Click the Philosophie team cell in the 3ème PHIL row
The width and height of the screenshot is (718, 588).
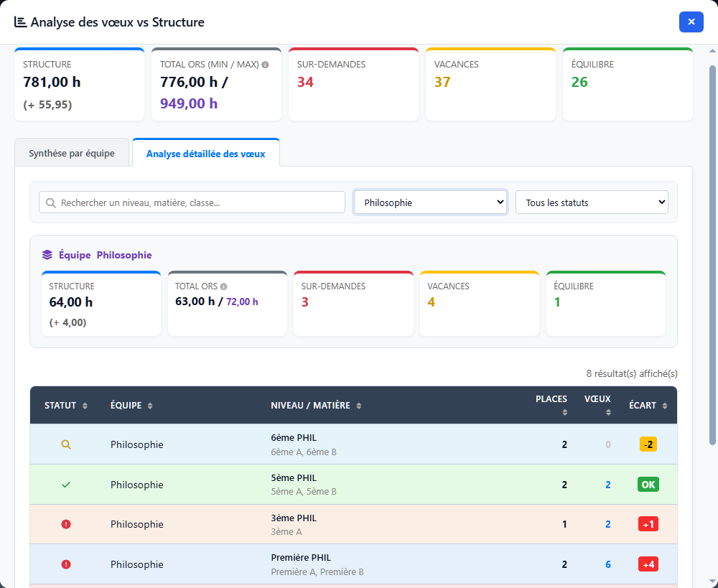coord(137,524)
